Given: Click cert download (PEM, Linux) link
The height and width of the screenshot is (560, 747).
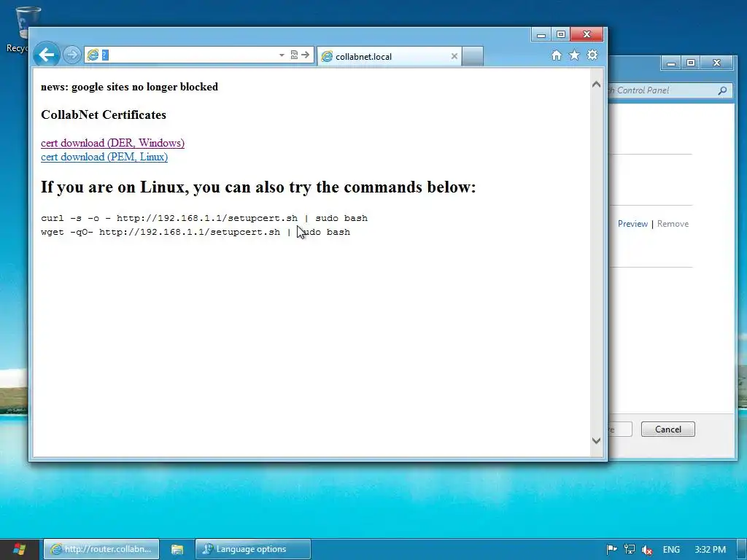Looking at the screenshot, I should (104, 157).
